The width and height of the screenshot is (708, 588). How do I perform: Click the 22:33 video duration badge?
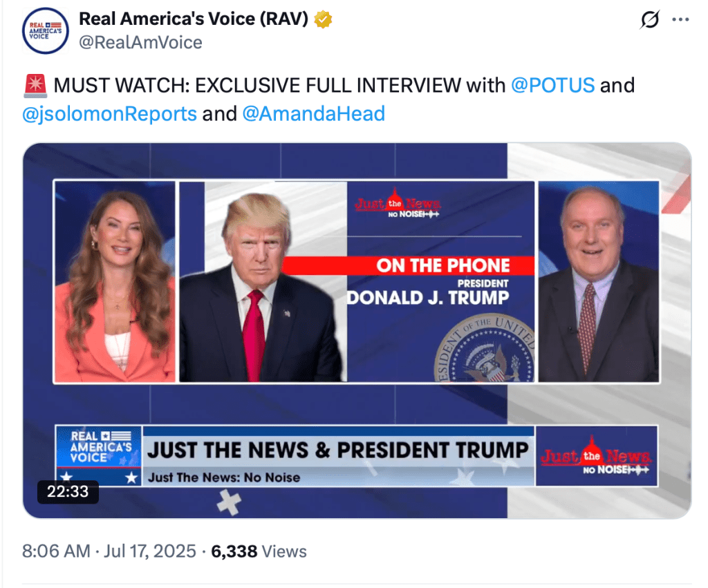click(x=68, y=492)
